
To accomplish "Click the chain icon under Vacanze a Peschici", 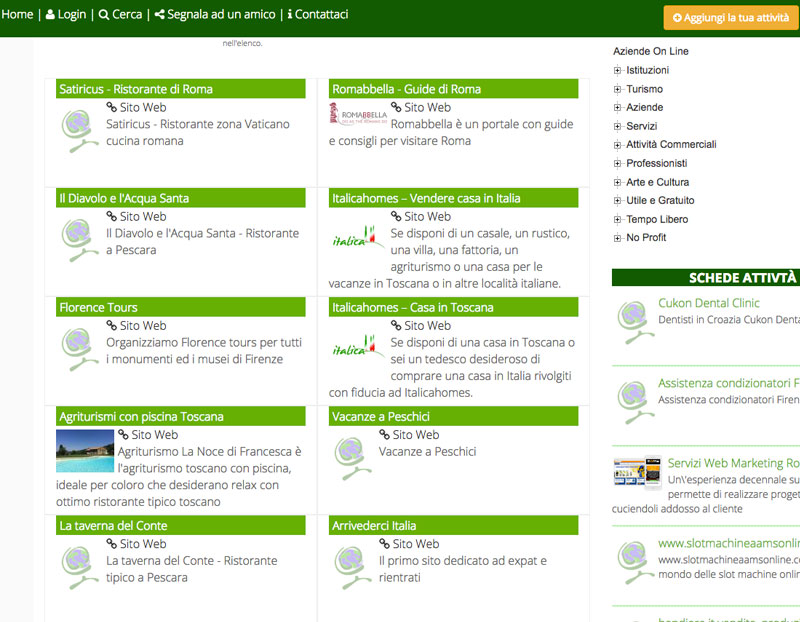I will (384, 435).
